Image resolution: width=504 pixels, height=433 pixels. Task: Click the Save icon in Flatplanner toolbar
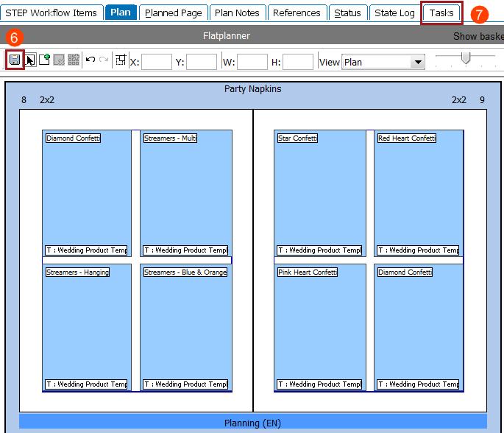point(15,60)
